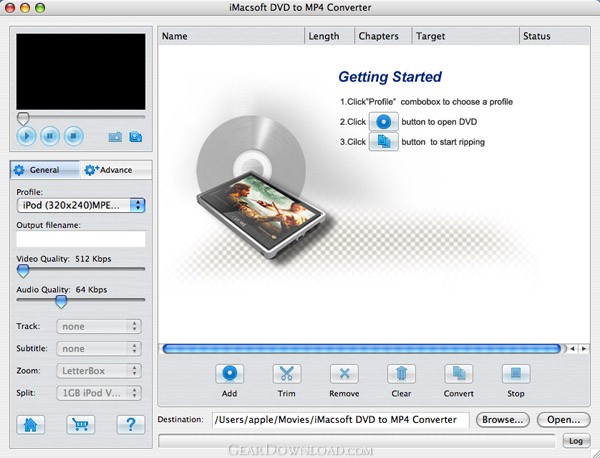Click the Add DVD disc icon
Viewport: 600px width, 458px height.
click(230, 373)
